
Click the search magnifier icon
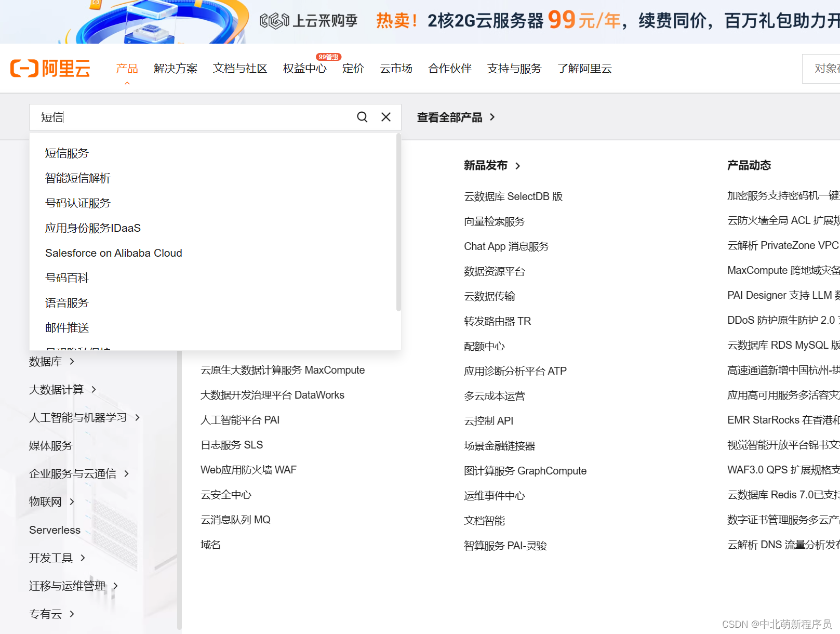[362, 117]
